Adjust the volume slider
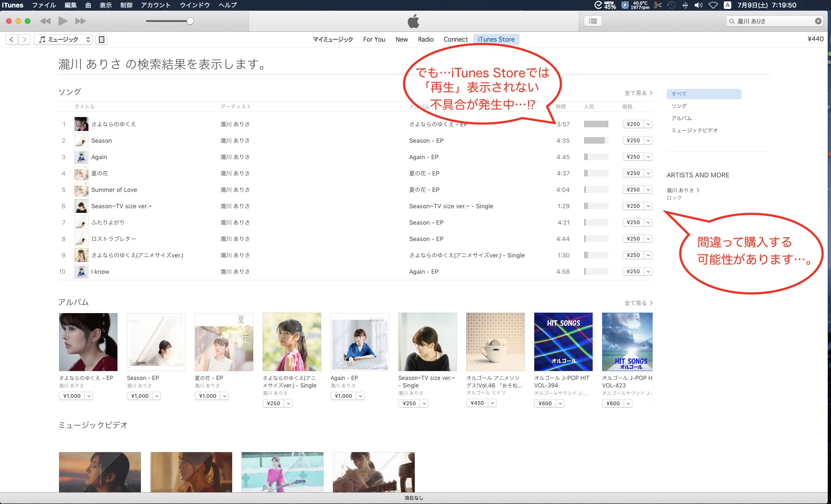The image size is (831, 504). (169, 21)
